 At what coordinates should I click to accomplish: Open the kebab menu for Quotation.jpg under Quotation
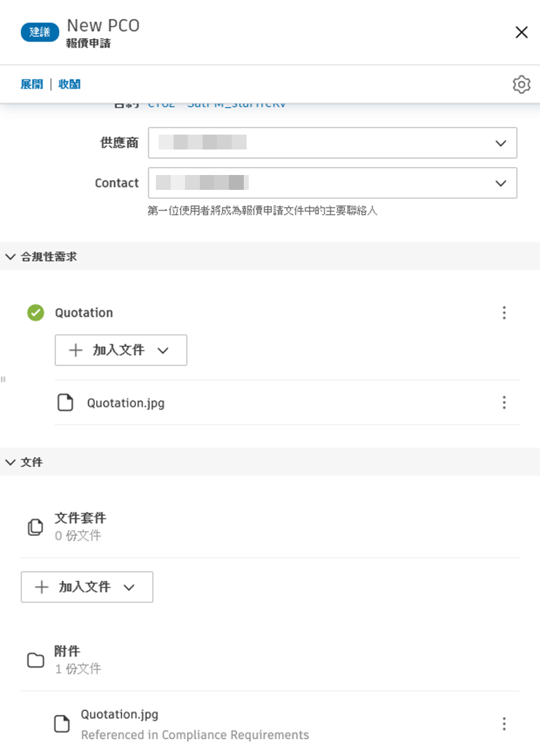point(504,402)
